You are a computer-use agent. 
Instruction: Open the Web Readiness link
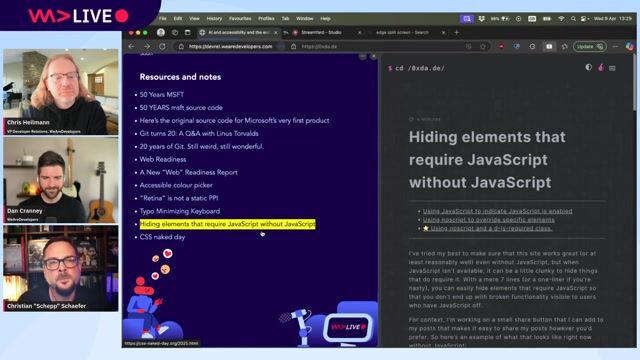coord(162,160)
